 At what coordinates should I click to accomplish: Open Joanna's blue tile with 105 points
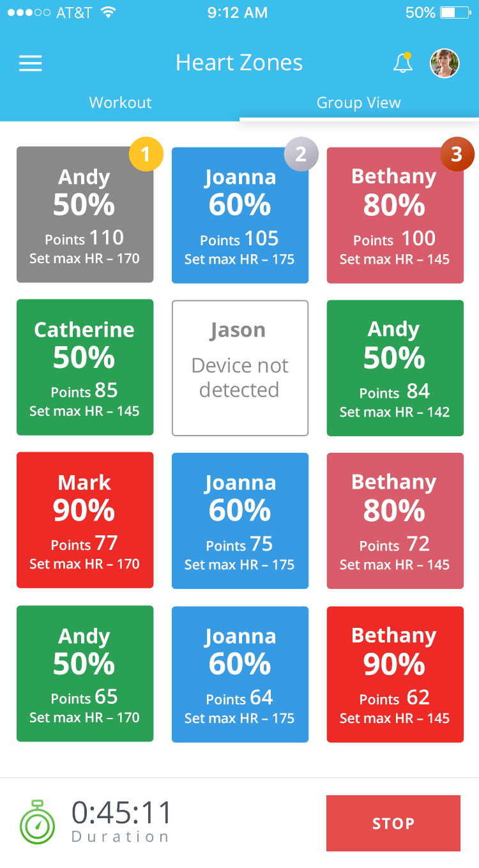tap(240, 215)
